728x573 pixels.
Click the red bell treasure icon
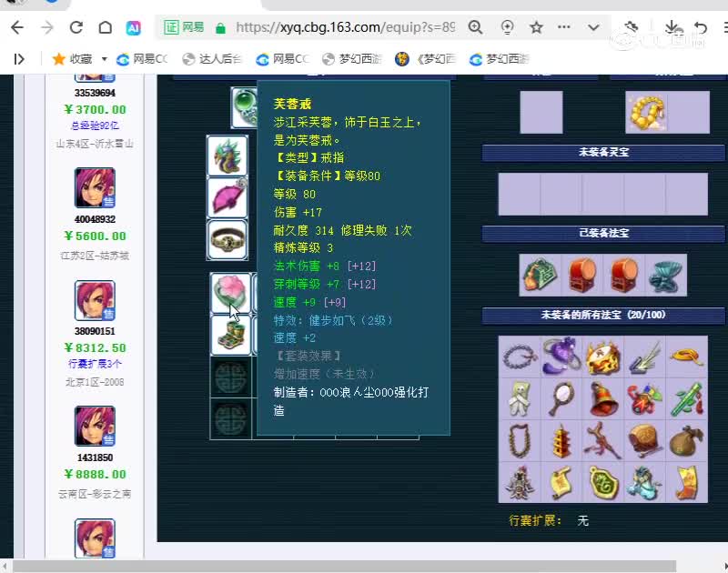tap(602, 398)
